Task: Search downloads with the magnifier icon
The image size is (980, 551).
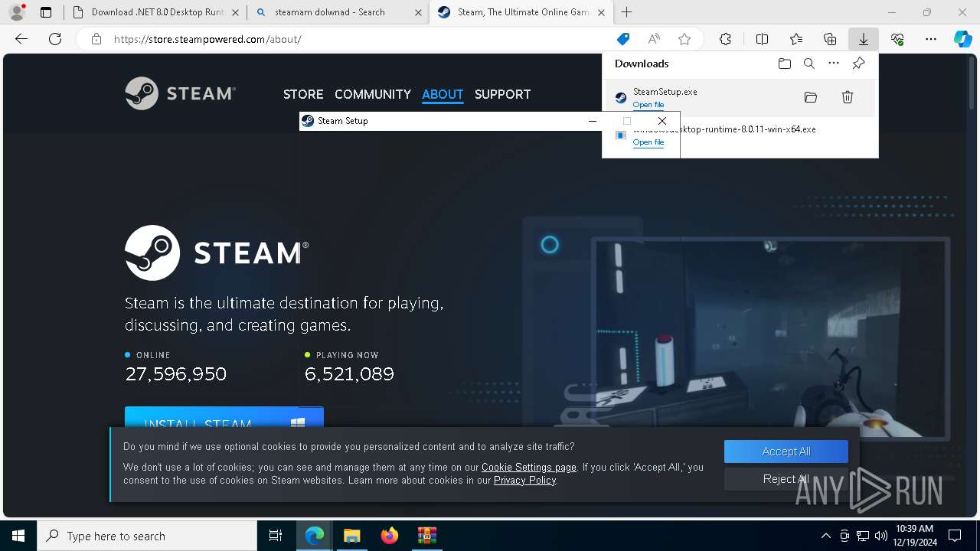Action: [x=809, y=64]
